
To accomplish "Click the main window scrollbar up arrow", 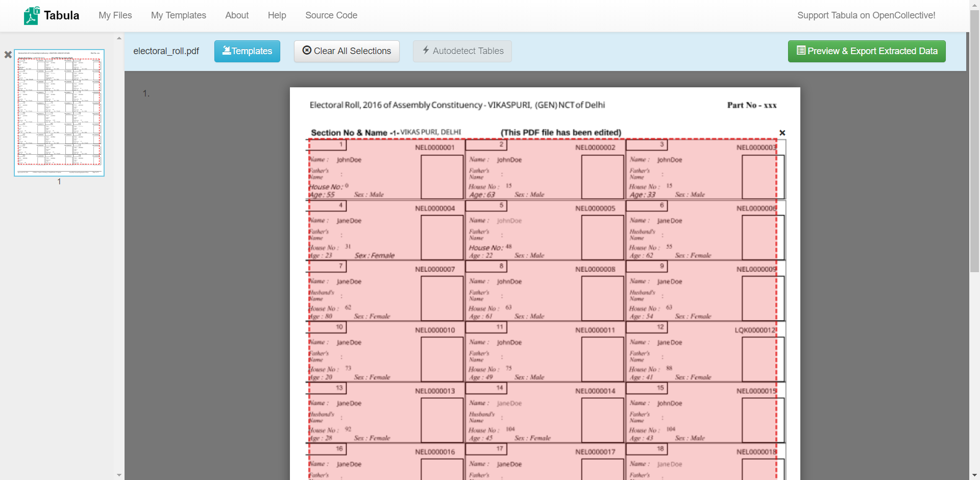I will 974,4.
